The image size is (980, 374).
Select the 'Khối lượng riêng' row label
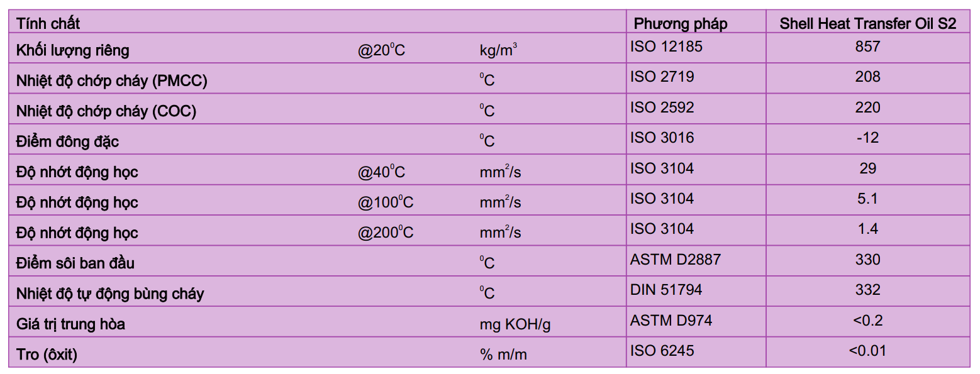pyautogui.click(x=72, y=50)
